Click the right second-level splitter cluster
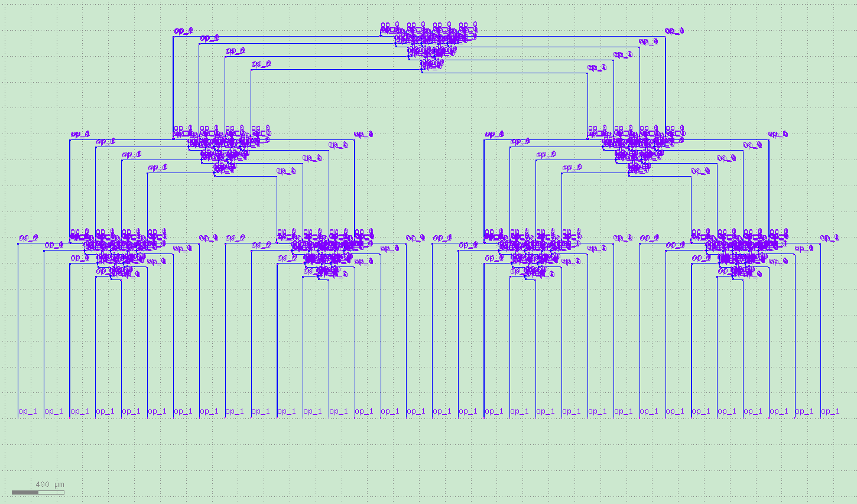Screen dimensions: 857x504 click(637, 151)
